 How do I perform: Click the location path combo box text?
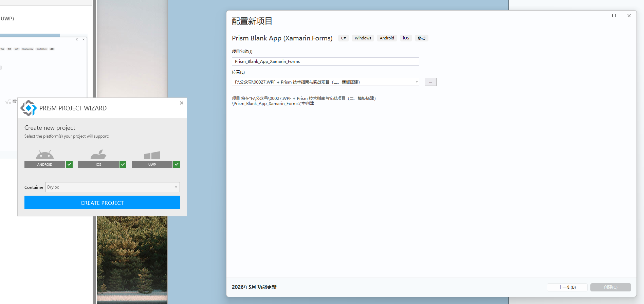coord(297,82)
